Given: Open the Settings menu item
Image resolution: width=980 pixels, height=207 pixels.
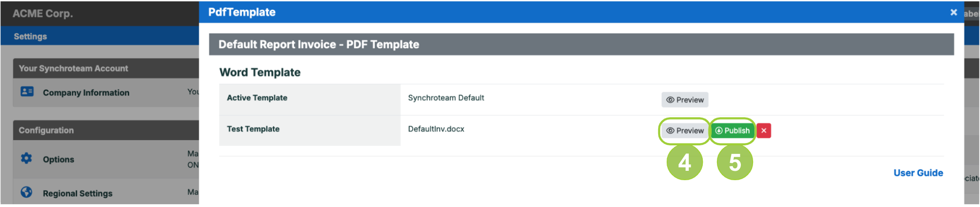Looking at the screenshot, I should pyautogui.click(x=30, y=36).
